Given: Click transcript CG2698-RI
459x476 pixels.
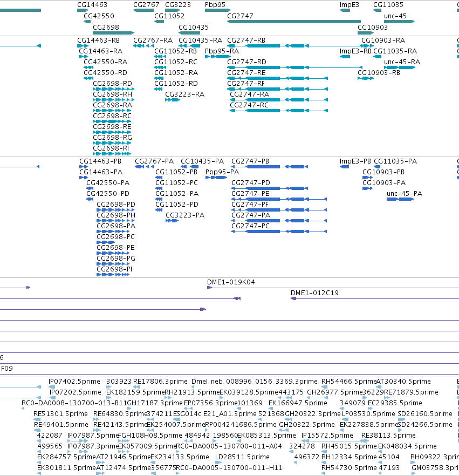Looking at the screenshot, I should pyautogui.click(x=111, y=148).
